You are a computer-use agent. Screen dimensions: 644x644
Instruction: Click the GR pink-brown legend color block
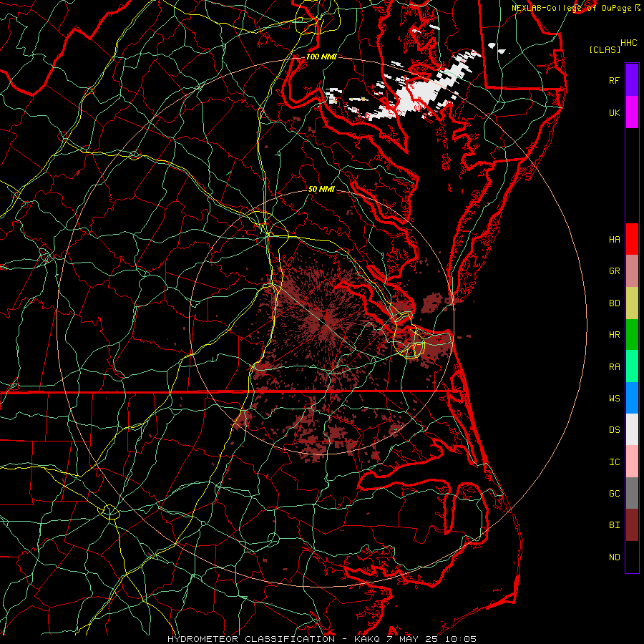(632, 271)
